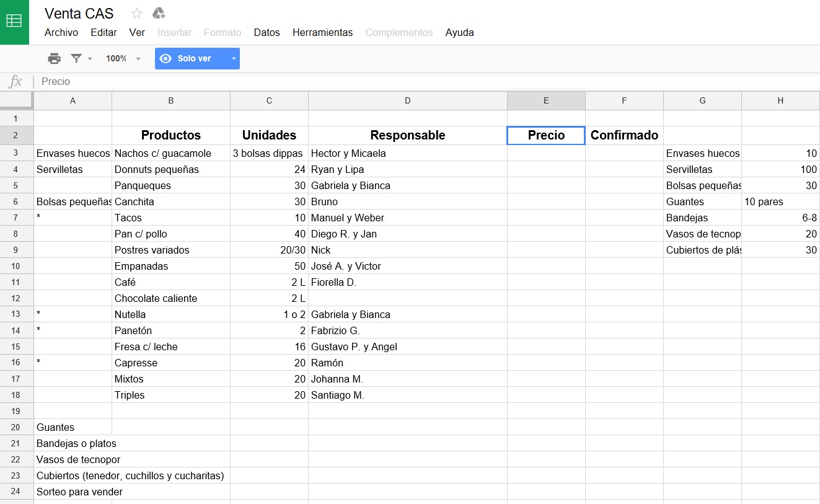
Task: Click the green Sheets home icon
Action: point(14,22)
